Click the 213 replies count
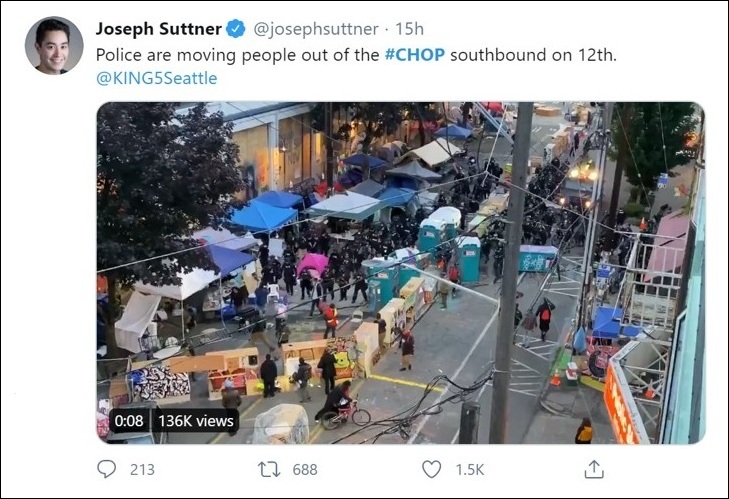This screenshot has height=499, width=729. (x=142, y=470)
